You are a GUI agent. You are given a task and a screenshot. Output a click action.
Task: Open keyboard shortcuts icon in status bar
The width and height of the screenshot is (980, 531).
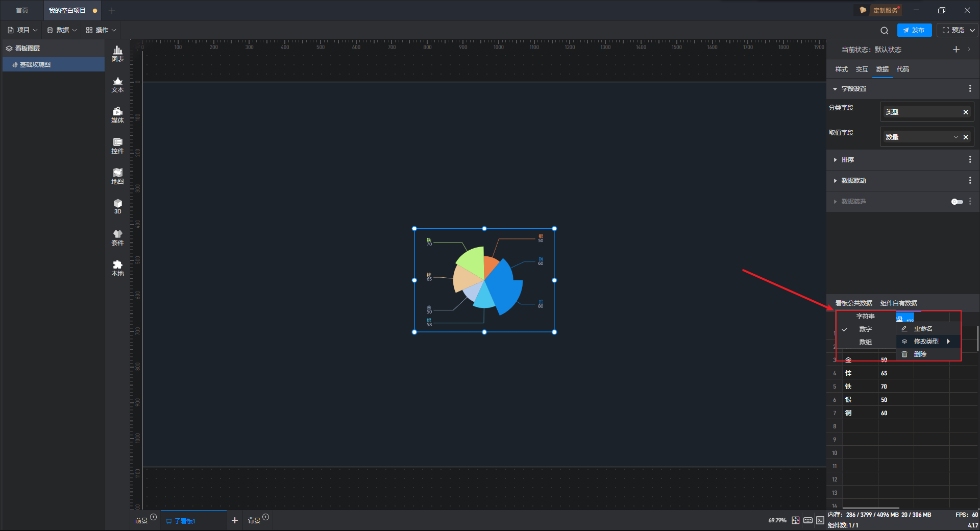(807, 520)
